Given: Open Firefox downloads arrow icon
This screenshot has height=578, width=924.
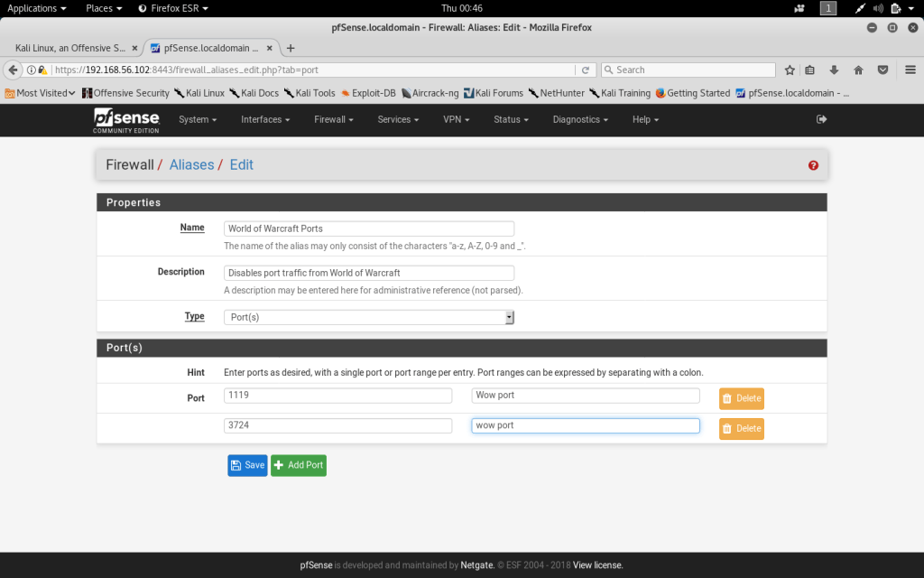Looking at the screenshot, I should 835,70.
